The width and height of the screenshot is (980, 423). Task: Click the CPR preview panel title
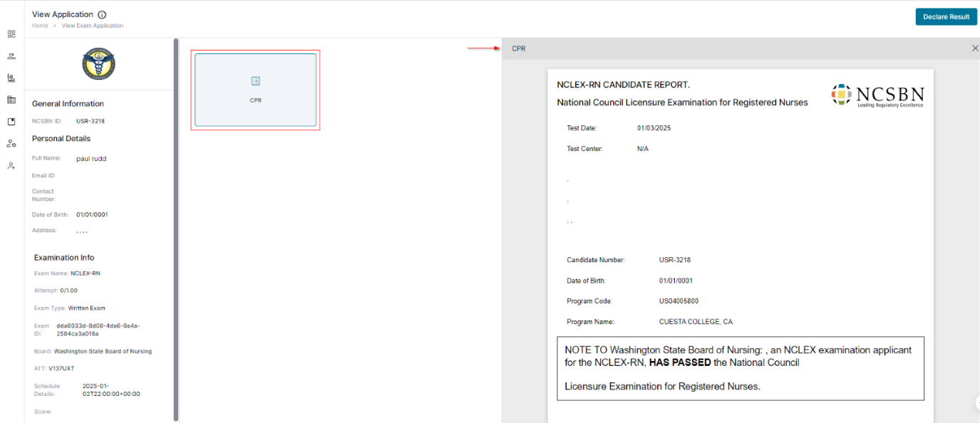[x=519, y=48]
